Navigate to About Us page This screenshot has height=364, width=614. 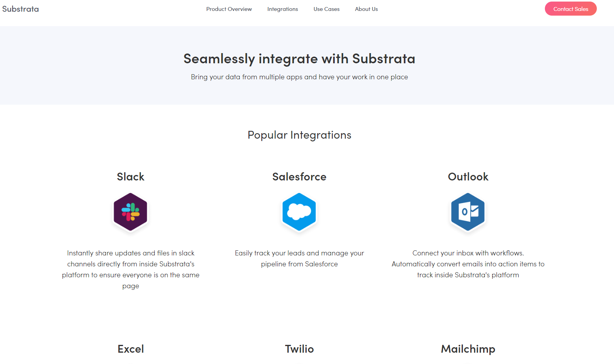(366, 9)
